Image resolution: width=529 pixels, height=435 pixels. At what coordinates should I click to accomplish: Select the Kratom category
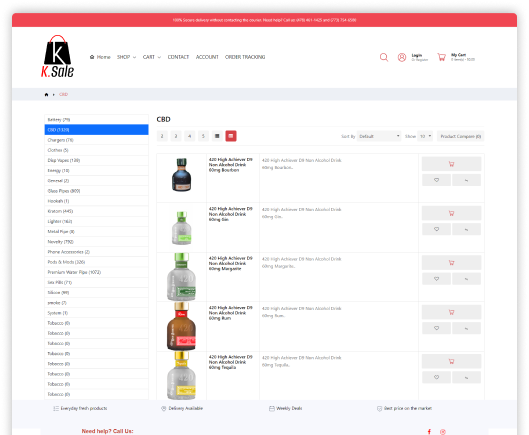(96, 211)
